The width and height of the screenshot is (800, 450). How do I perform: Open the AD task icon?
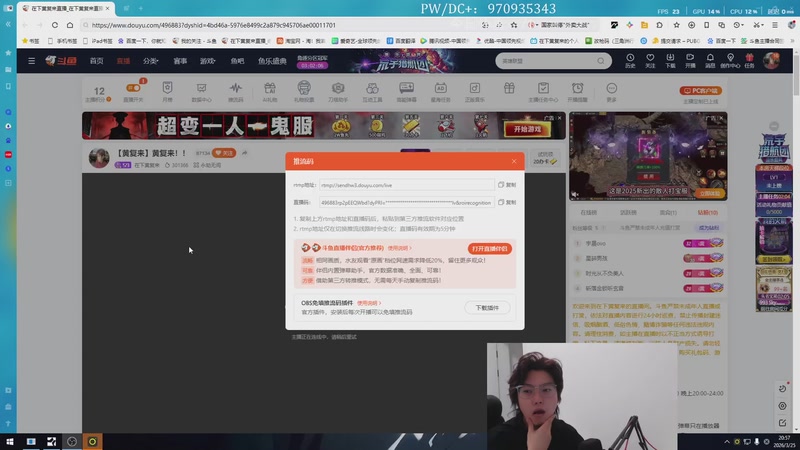(440, 91)
